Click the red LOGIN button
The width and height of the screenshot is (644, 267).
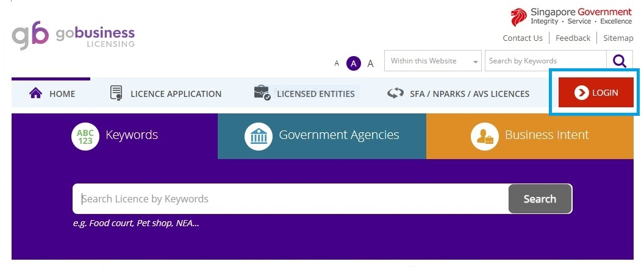pyautogui.click(x=596, y=93)
